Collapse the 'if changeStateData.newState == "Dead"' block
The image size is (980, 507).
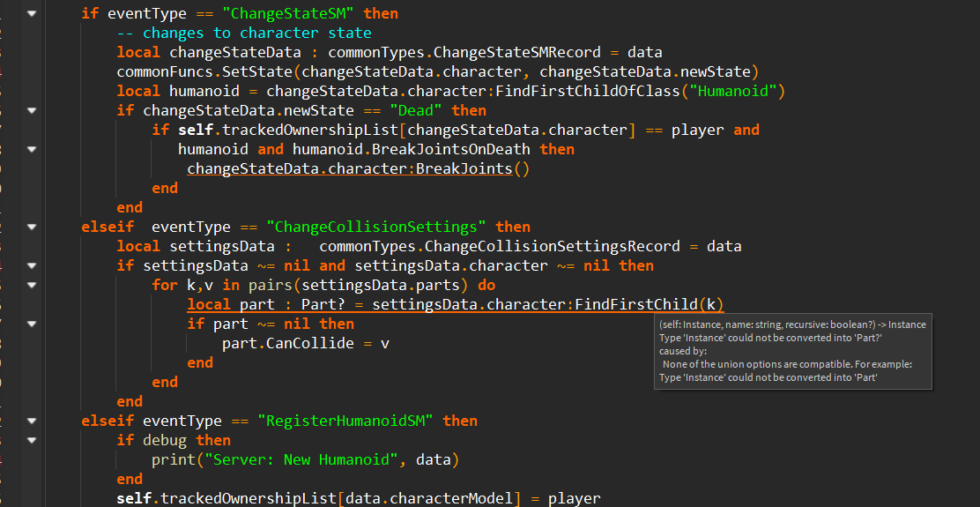click(32, 110)
